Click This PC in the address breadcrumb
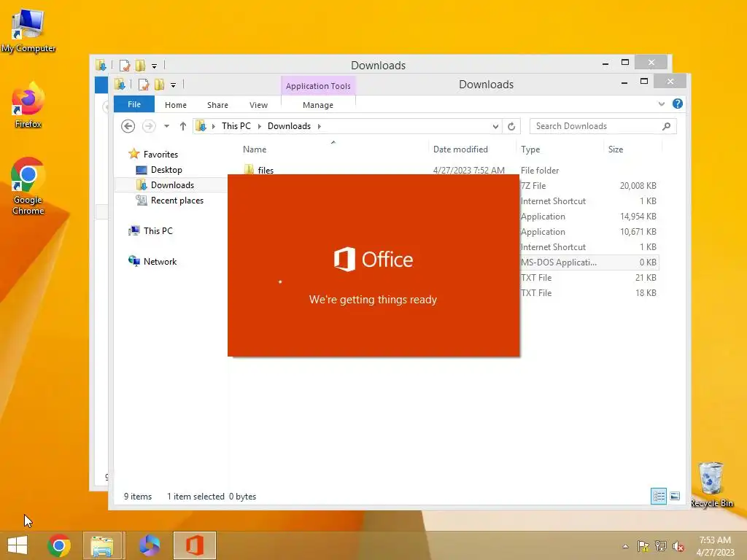The height and width of the screenshot is (560, 747). point(236,125)
